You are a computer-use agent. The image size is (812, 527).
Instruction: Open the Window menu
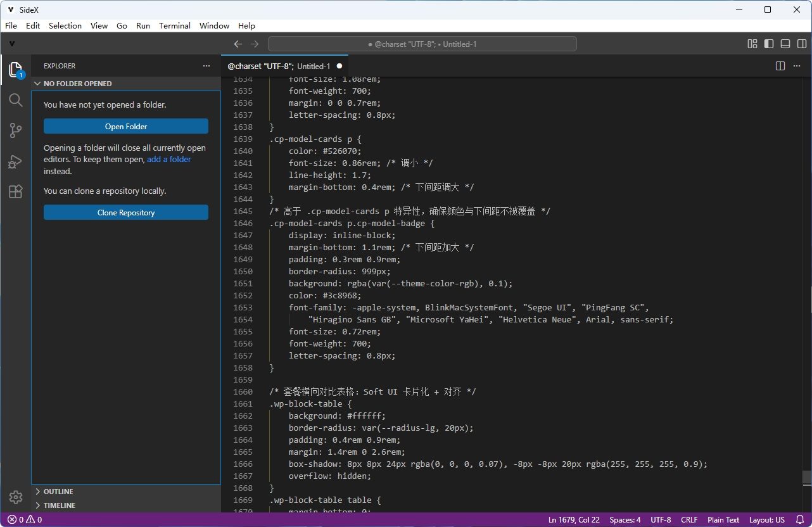(x=214, y=26)
